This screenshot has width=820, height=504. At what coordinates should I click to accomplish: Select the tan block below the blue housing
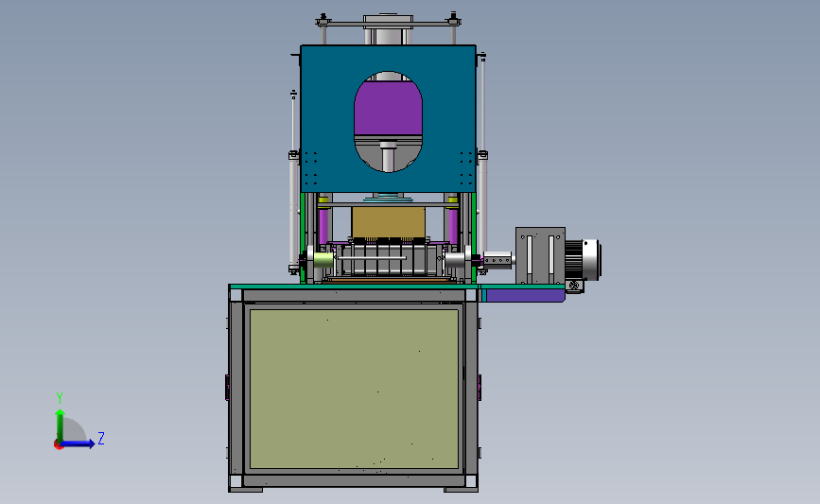point(388,223)
